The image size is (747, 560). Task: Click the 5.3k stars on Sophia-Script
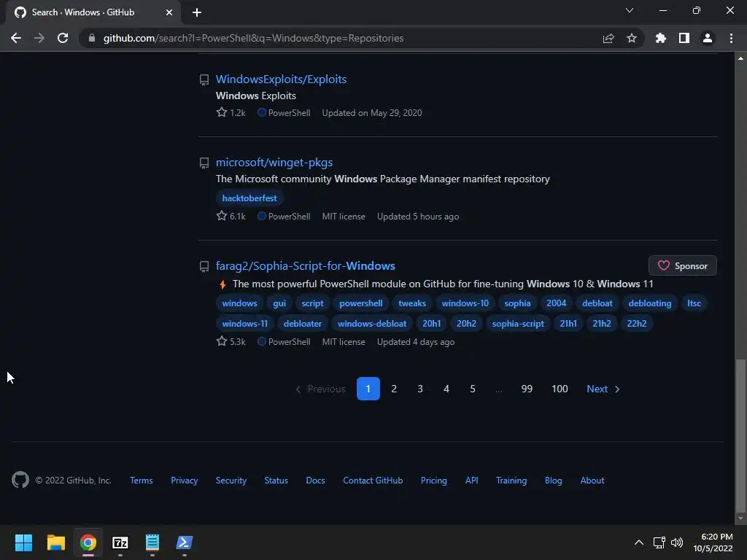(x=231, y=341)
